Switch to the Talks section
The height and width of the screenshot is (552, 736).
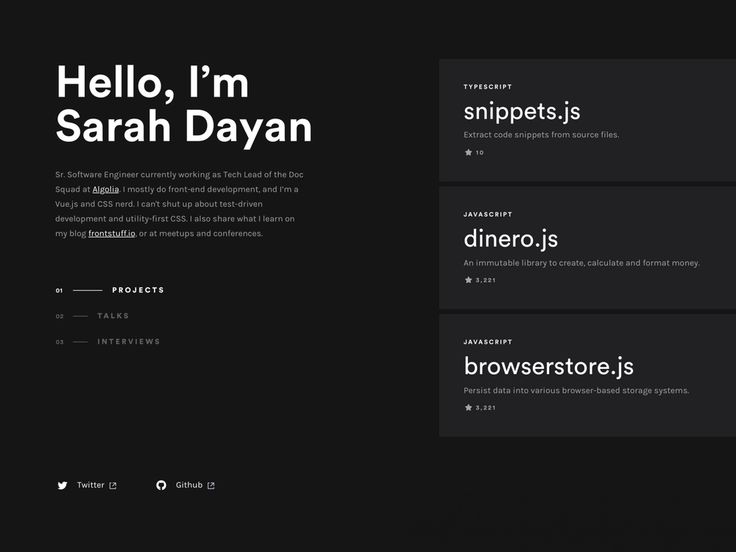113,316
